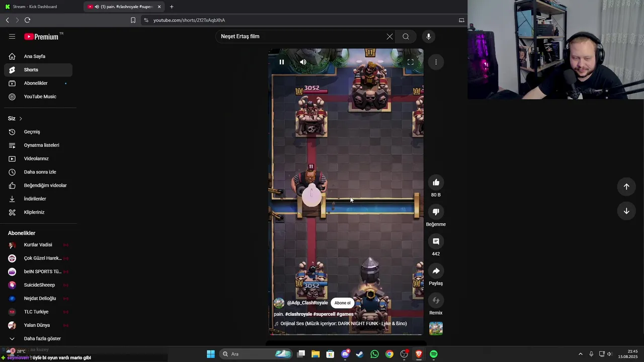
Task: Bookmark this page
Action: [133, 20]
